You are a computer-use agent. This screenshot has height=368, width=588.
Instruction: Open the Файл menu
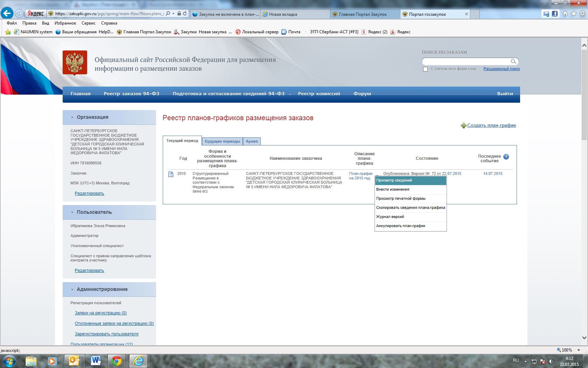12,23
